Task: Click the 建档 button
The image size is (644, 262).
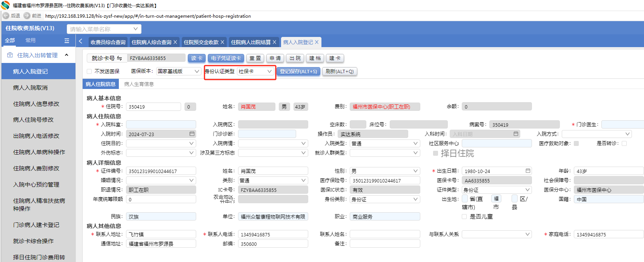Action: 315,58
